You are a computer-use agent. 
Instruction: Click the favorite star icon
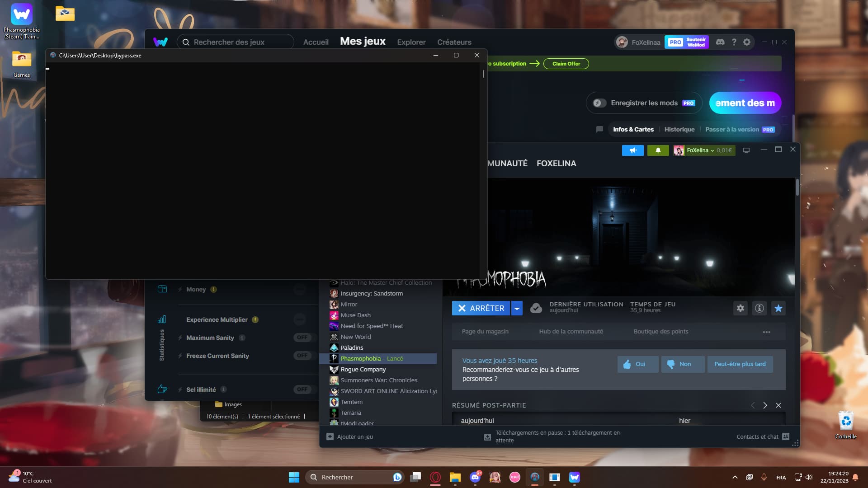[778, 308]
